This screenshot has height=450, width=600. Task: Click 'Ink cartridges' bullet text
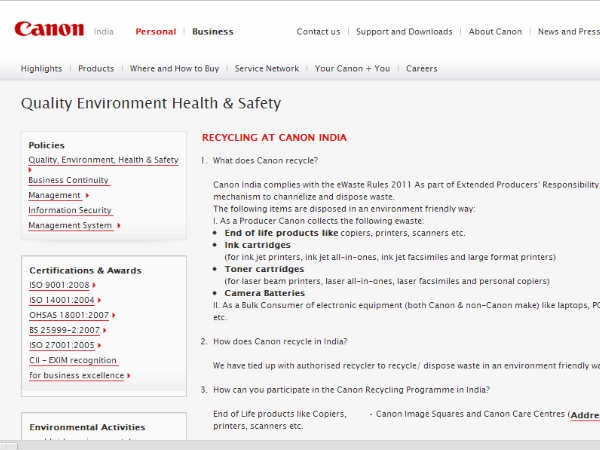(258, 245)
